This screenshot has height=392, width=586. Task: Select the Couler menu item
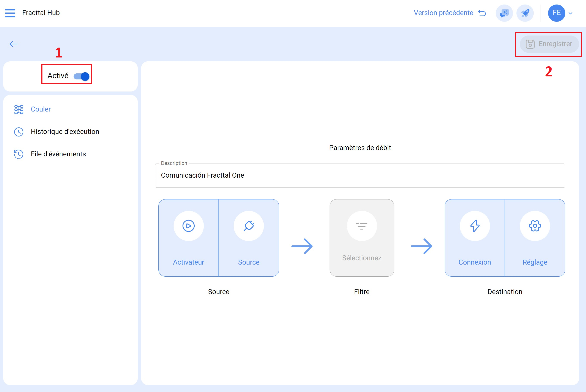(x=41, y=109)
